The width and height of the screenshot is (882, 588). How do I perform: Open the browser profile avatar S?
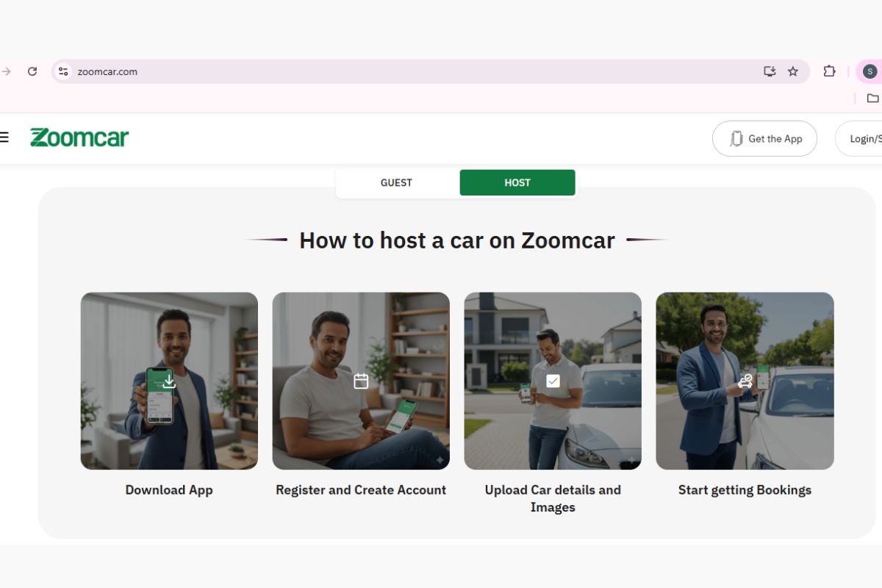(870, 71)
